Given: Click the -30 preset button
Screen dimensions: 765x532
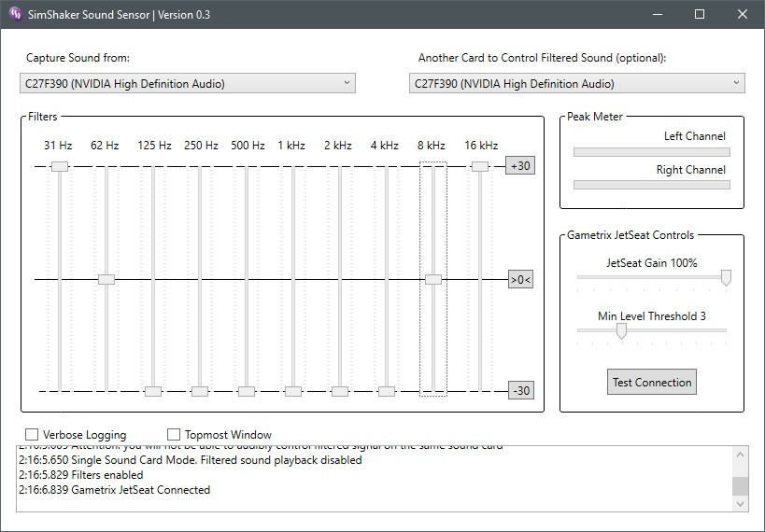Looking at the screenshot, I should [x=520, y=391].
